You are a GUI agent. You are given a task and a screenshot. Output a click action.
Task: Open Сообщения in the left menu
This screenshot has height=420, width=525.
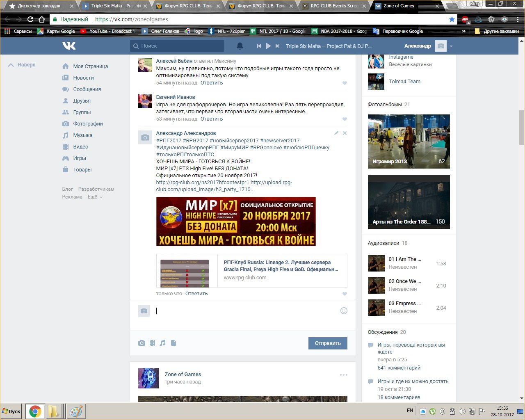coord(87,89)
